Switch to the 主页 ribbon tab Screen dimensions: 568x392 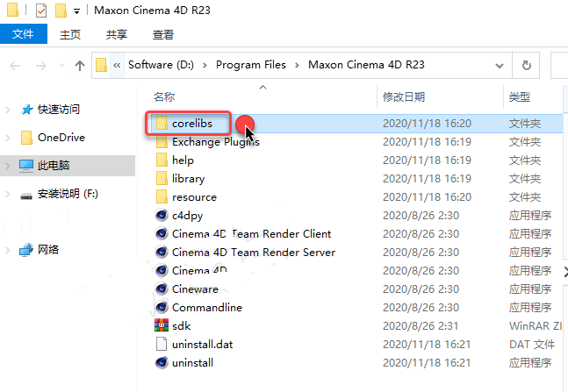(70, 34)
